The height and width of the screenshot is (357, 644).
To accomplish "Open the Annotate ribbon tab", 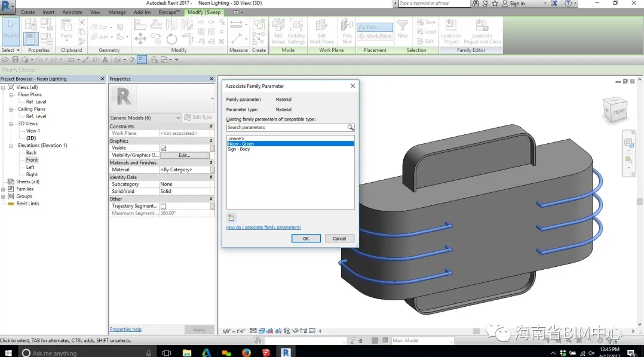I will click(72, 12).
